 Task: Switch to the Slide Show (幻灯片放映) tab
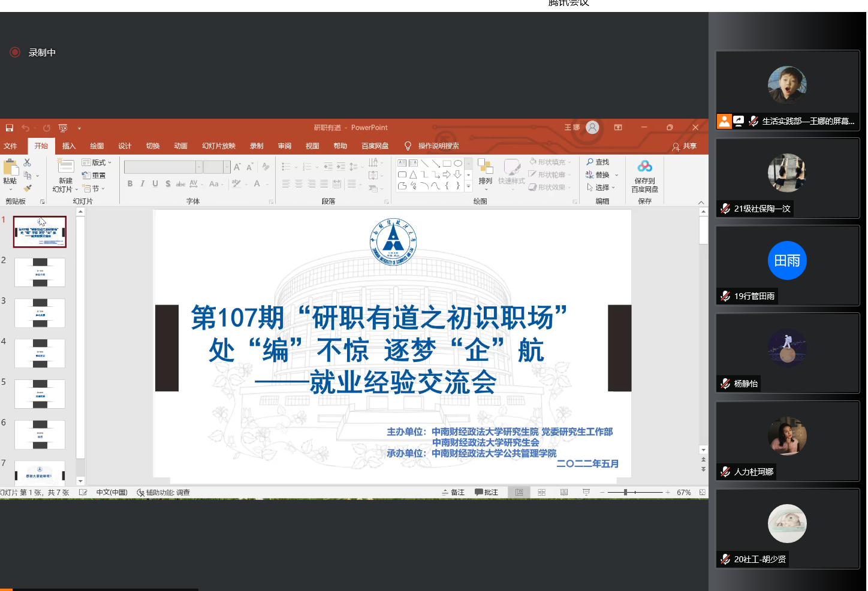pos(218,146)
